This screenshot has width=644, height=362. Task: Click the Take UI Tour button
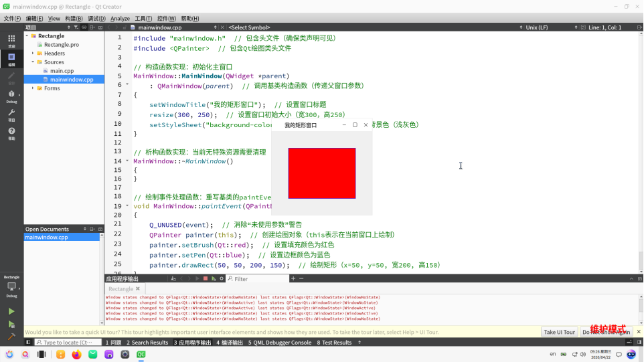(559, 332)
